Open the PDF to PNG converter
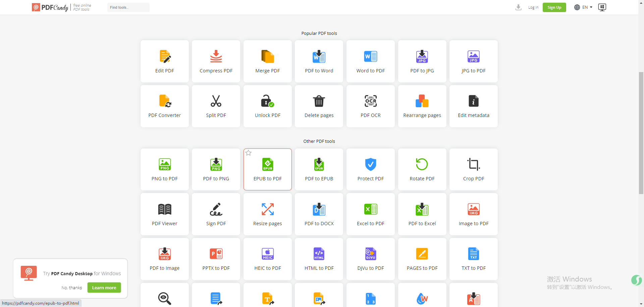The height and width of the screenshot is (307, 644). pos(216,169)
